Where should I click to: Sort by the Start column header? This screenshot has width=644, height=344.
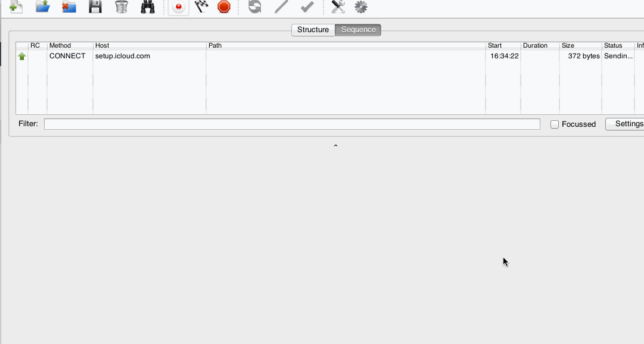pos(503,46)
